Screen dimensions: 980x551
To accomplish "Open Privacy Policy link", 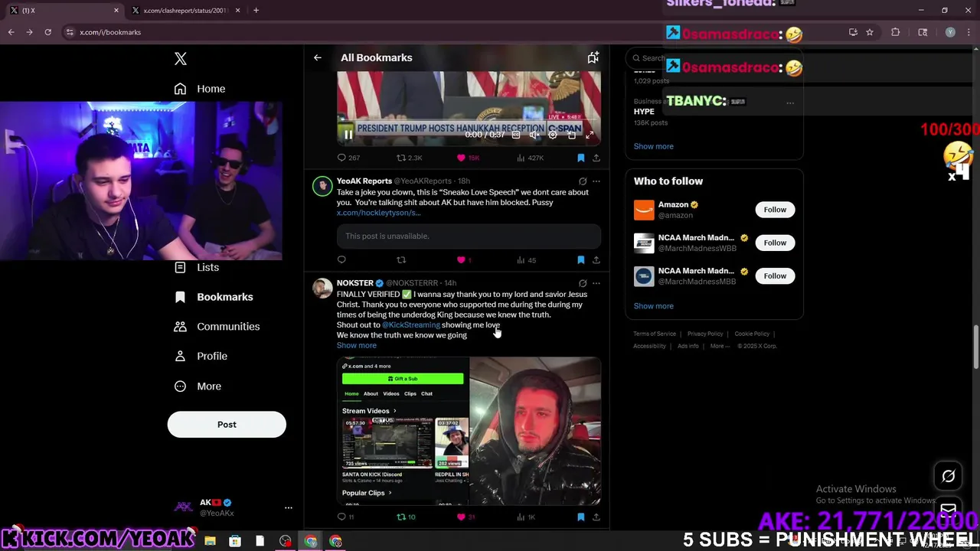I will click(x=705, y=334).
